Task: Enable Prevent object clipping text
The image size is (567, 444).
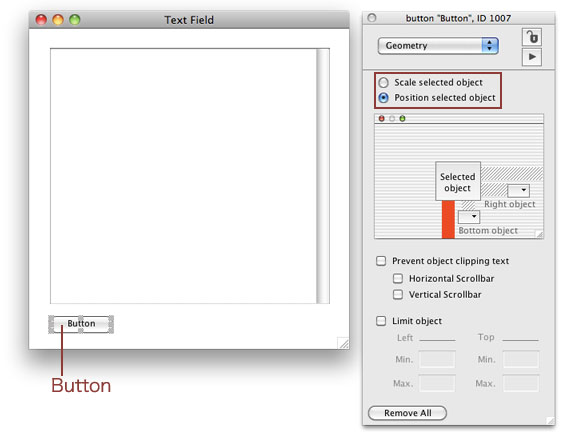Action: 381,261
